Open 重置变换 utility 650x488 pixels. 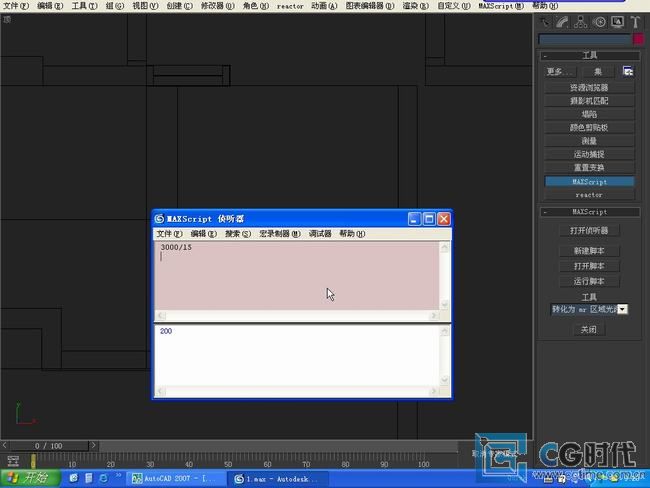(589, 168)
